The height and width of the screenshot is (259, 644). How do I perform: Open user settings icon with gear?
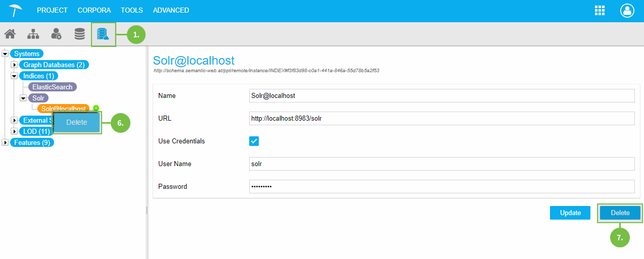[56, 34]
